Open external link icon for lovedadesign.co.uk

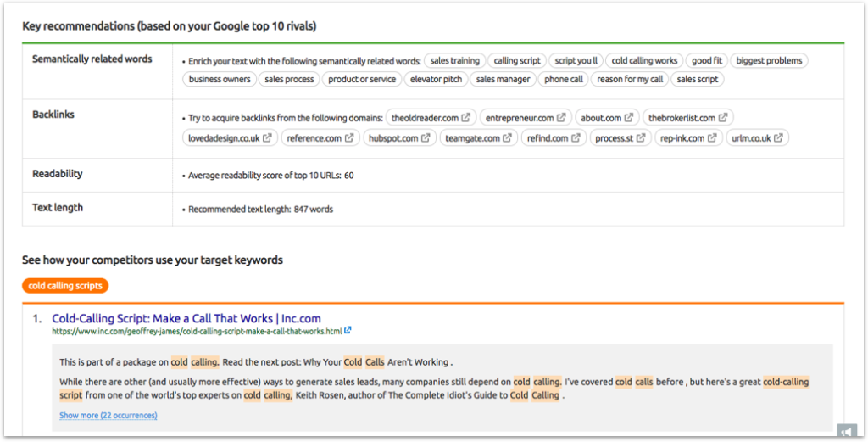tap(267, 138)
